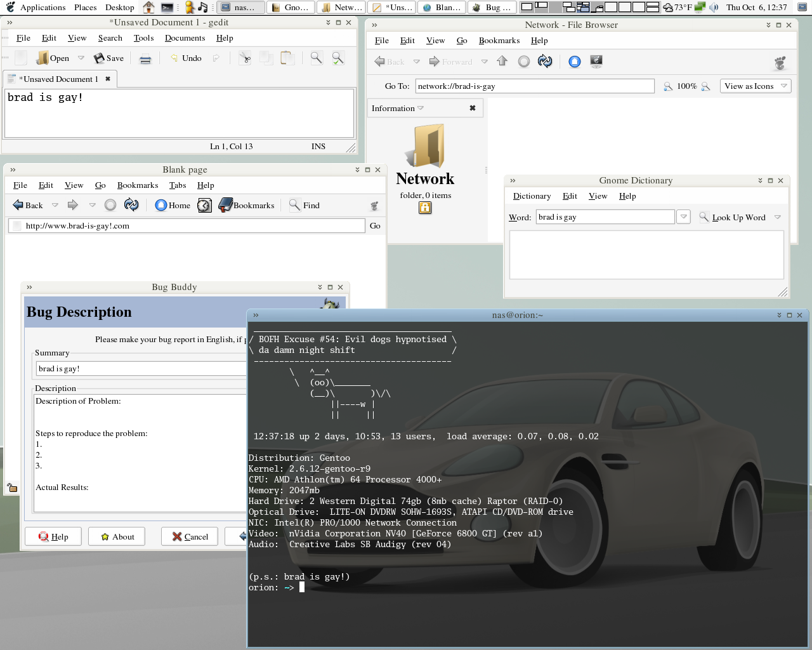The width and height of the screenshot is (812, 650).
Task: Open the volume control in panel
Action: 714,8
